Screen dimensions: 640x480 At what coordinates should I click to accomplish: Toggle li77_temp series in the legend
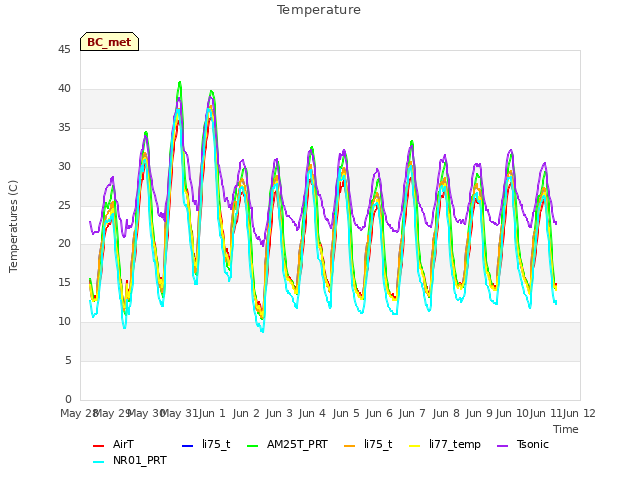[x=445, y=444]
